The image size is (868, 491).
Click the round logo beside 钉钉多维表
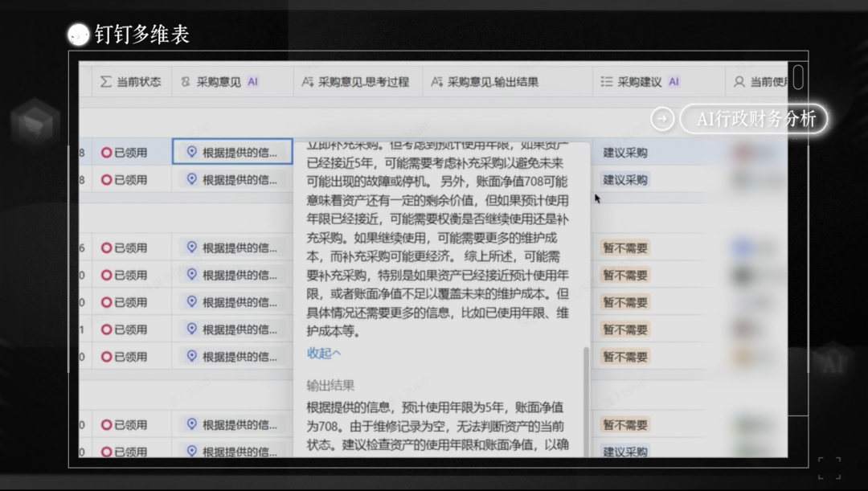pos(79,35)
